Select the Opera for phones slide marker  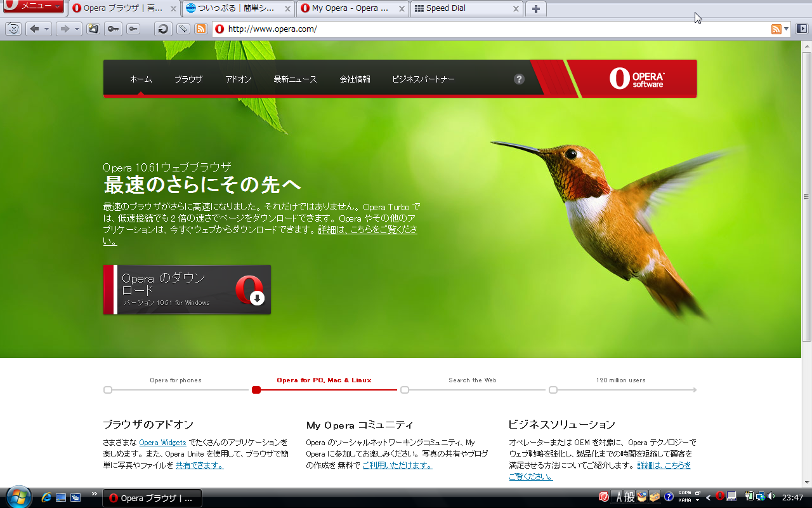click(108, 390)
